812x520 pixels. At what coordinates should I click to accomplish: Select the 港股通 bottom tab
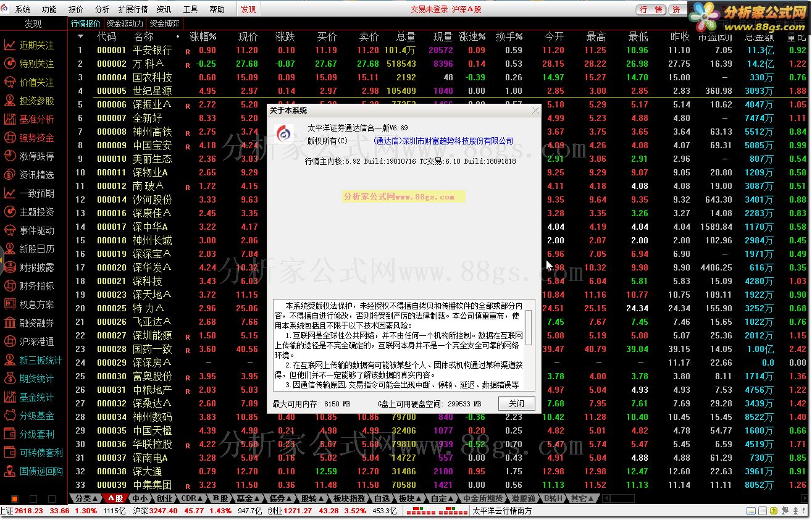524,498
